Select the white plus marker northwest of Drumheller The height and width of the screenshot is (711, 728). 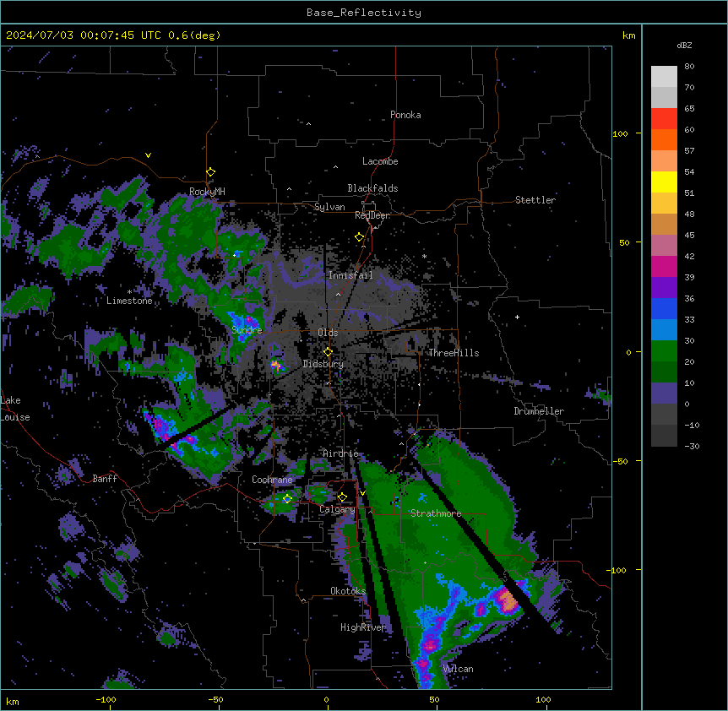[x=517, y=317]
